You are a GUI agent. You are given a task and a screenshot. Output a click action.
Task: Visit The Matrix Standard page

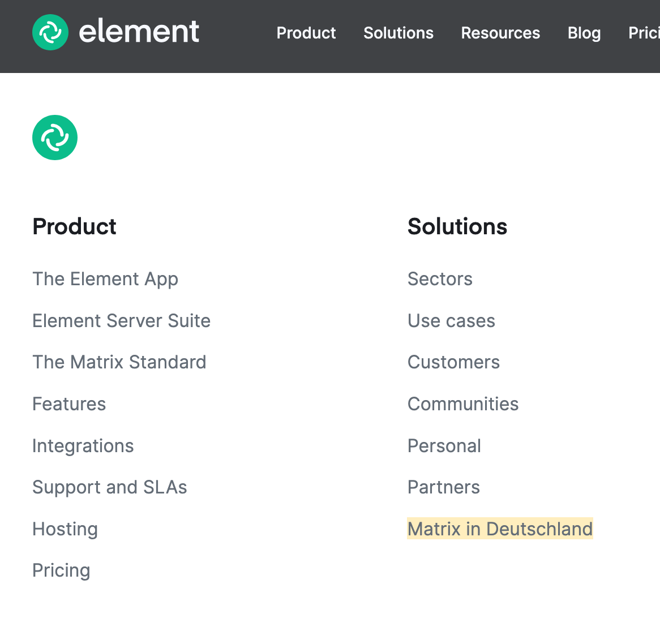119,362
